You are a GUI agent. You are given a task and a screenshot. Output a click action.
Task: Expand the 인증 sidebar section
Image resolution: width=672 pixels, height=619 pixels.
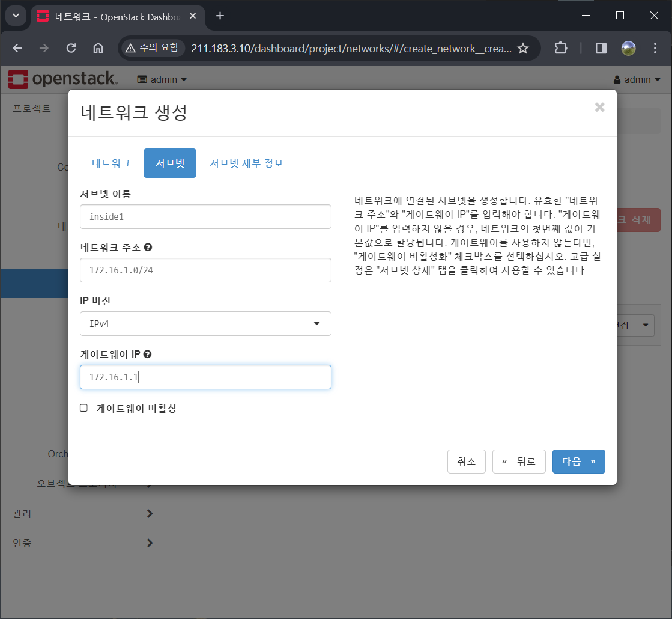coord(82,543)
